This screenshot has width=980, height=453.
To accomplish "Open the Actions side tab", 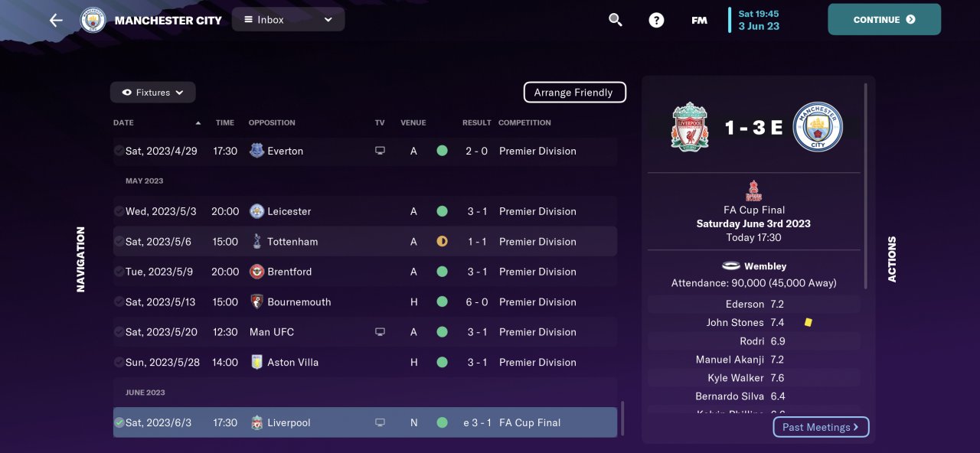I will pyautogui.click(x=892, y=259).
